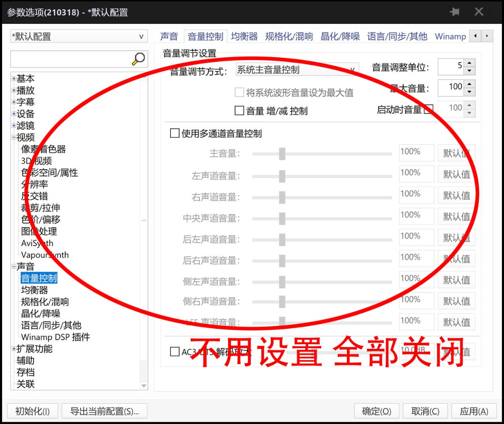Switch to the 音量控制 tab

pos(205,37)
